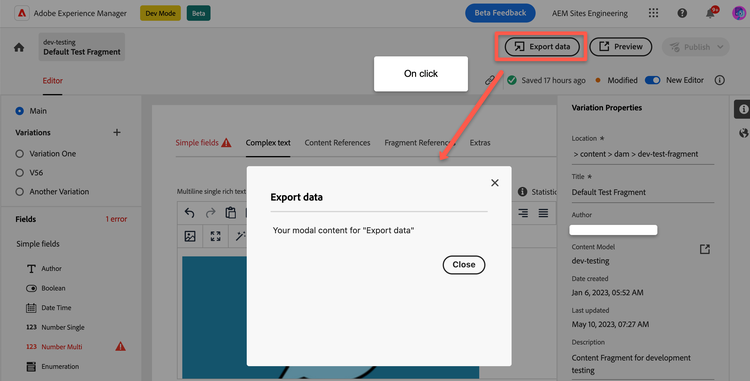Go to the home icon
Viewport: 750px width, 381px height.
pos(19,47)
